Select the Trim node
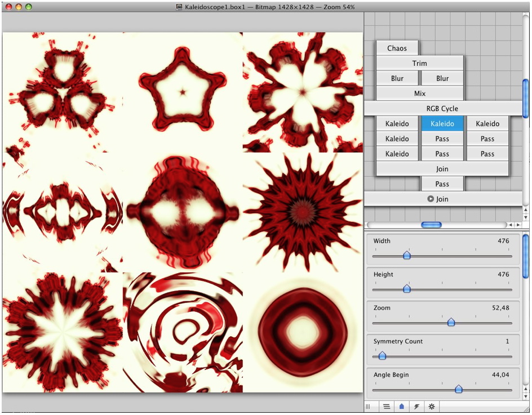 pyautogui.click(x=420, y=64)
